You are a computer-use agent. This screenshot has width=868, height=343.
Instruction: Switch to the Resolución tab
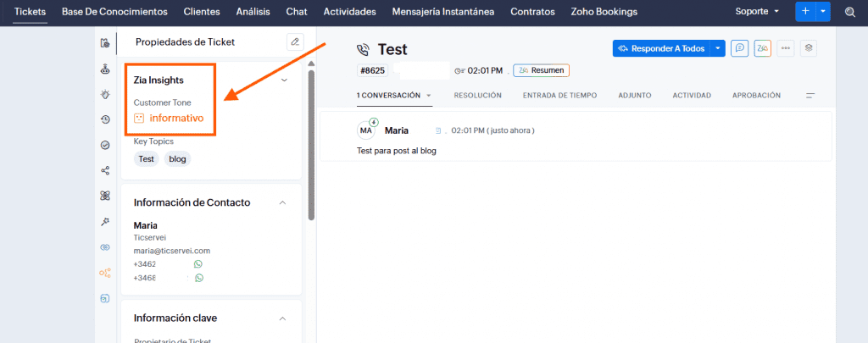tap(477, 96)
